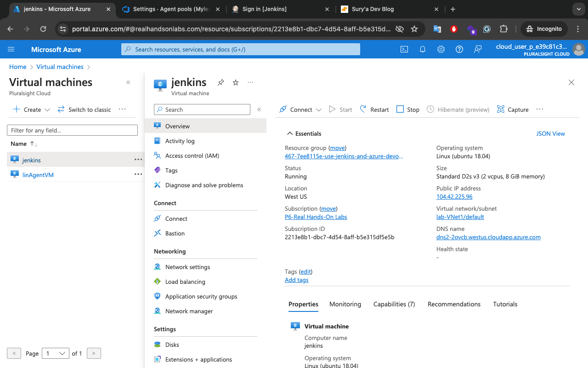Open the notifications bell
588x368 pixels.
[423, 49]
